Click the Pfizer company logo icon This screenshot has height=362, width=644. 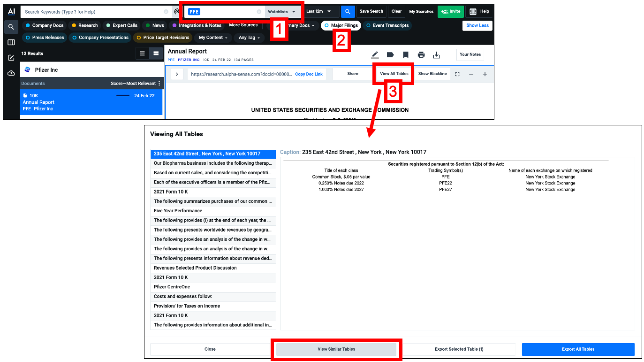27,69
